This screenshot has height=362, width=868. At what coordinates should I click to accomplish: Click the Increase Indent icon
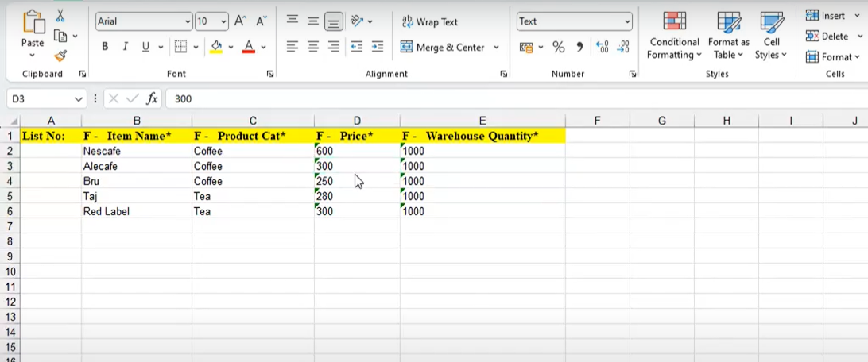(377, 48)
